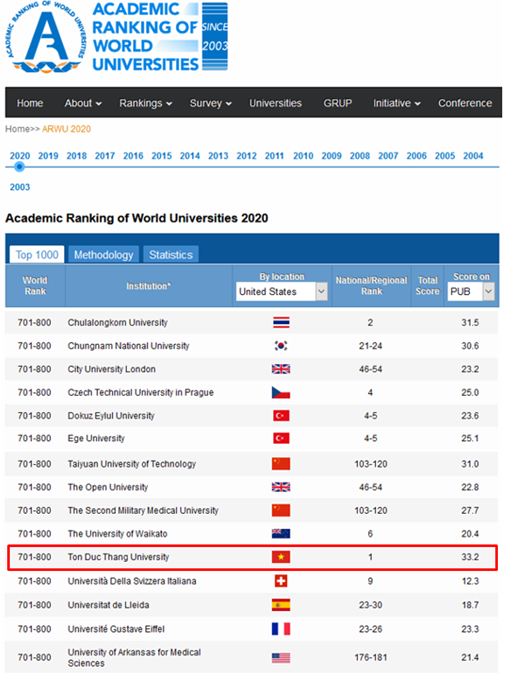
Task: Click the Spain flag beside Universitat de Lleida
Action: (x=281, y=605)
